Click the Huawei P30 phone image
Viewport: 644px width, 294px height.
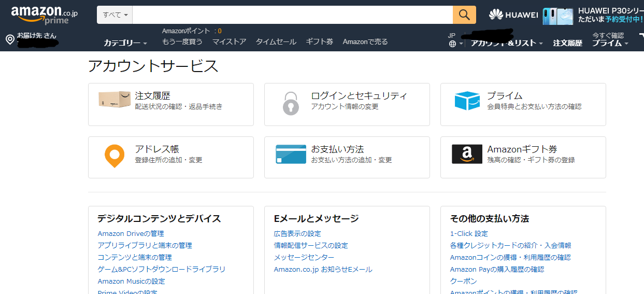click(x=558, y=16)
